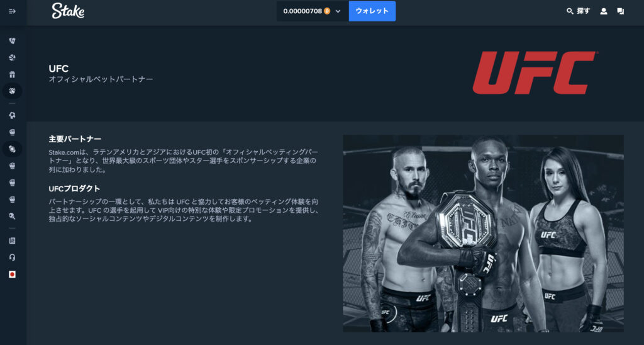Open the soccer ball icon in sidebar

[x=13, y=116]
